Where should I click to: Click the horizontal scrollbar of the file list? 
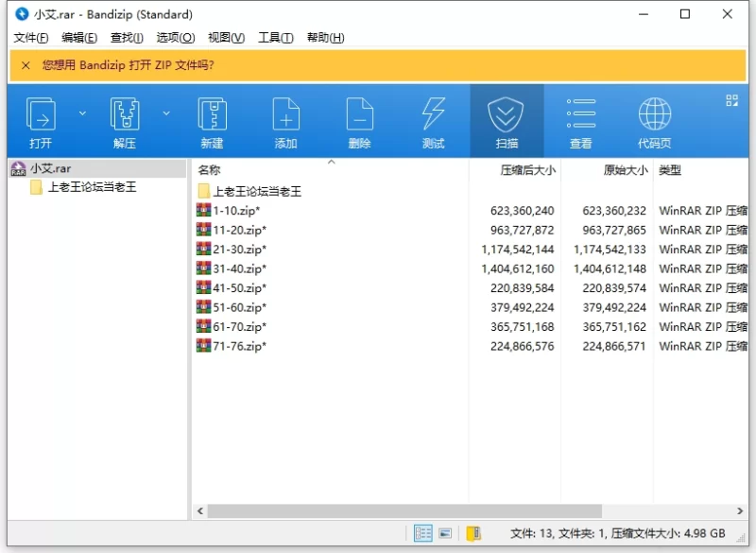[454, 510]
